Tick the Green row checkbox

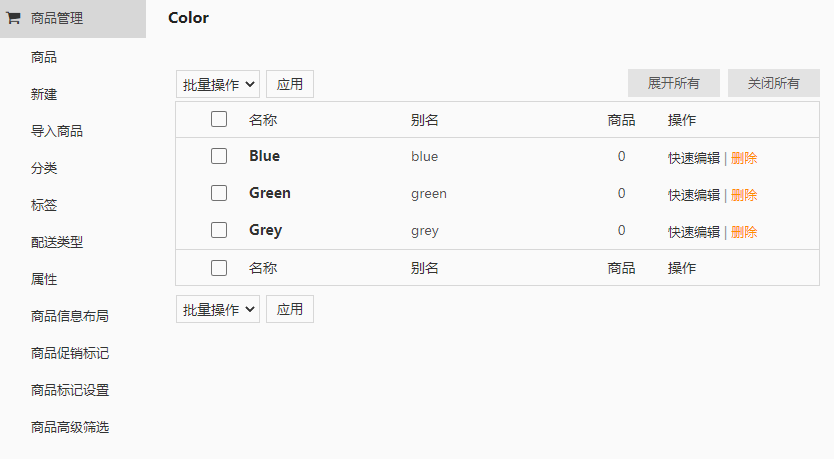[219, 193]
